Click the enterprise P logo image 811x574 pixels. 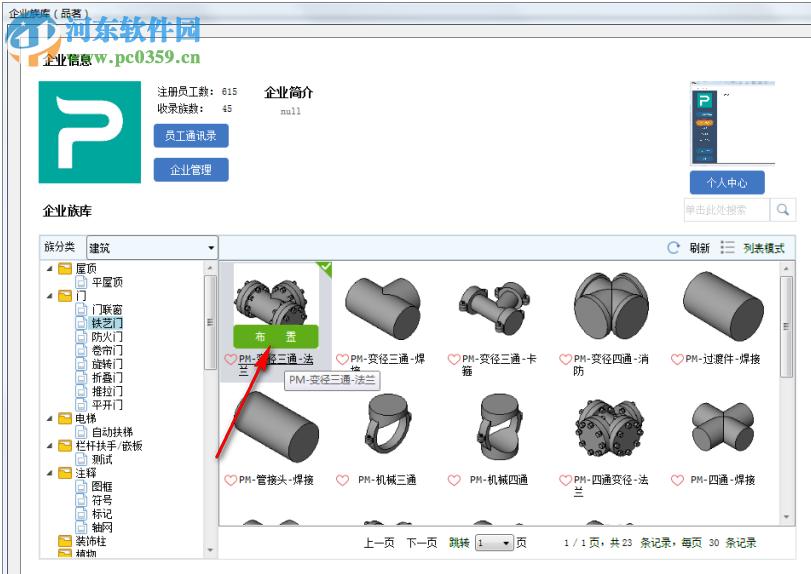tap(89, 132)
